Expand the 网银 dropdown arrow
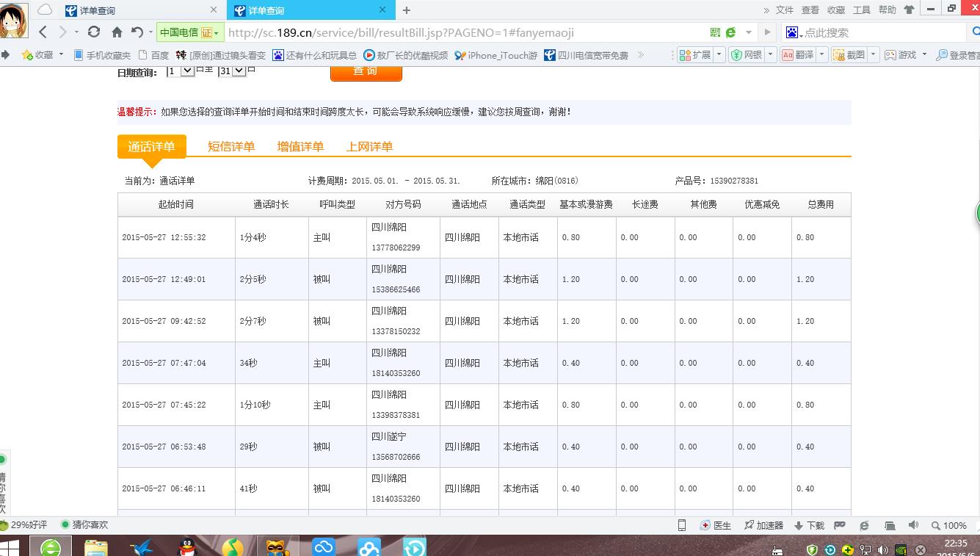The image size is (980, 556). point(771,55)
